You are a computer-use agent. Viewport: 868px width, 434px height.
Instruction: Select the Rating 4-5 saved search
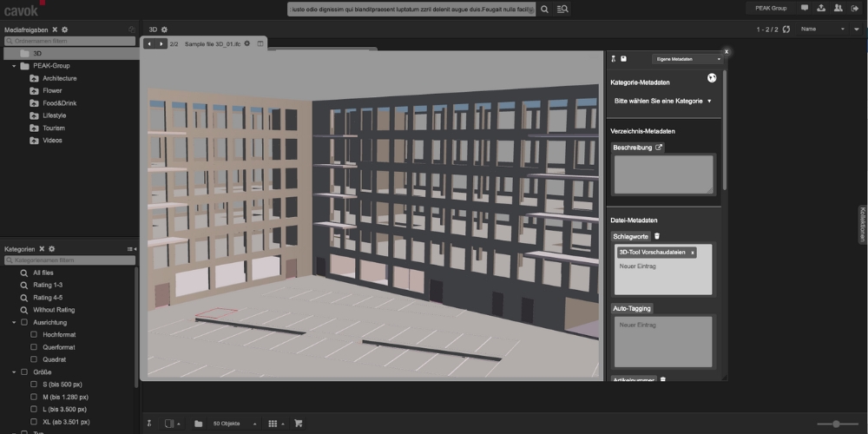[x=48, y=298]
